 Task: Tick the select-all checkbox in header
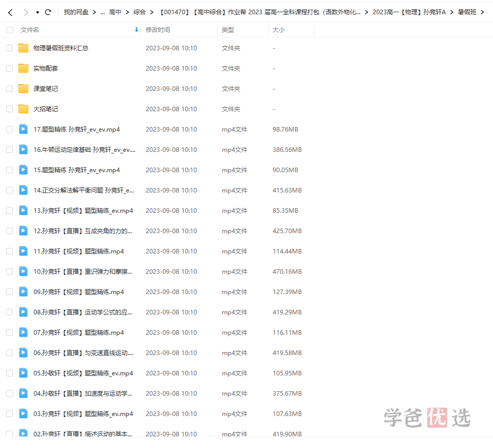tap(10, 30)
